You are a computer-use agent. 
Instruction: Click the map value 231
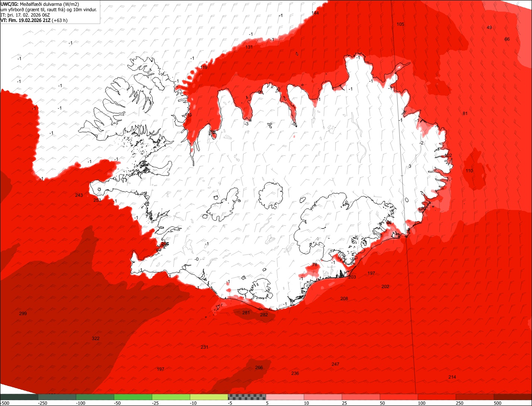(204, 347)
